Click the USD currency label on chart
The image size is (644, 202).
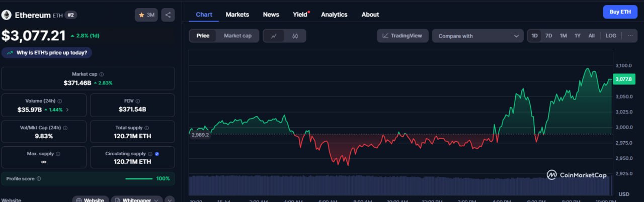click(x=624, y=194)
